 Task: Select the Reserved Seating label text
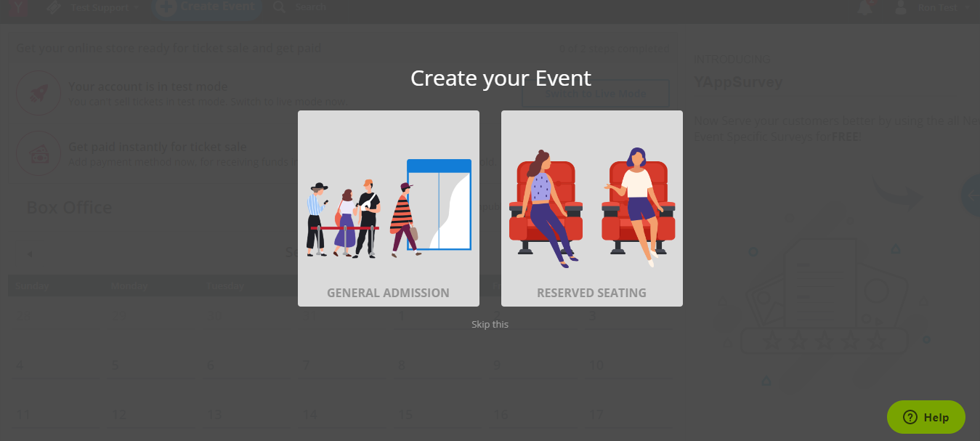click(591, 293)
